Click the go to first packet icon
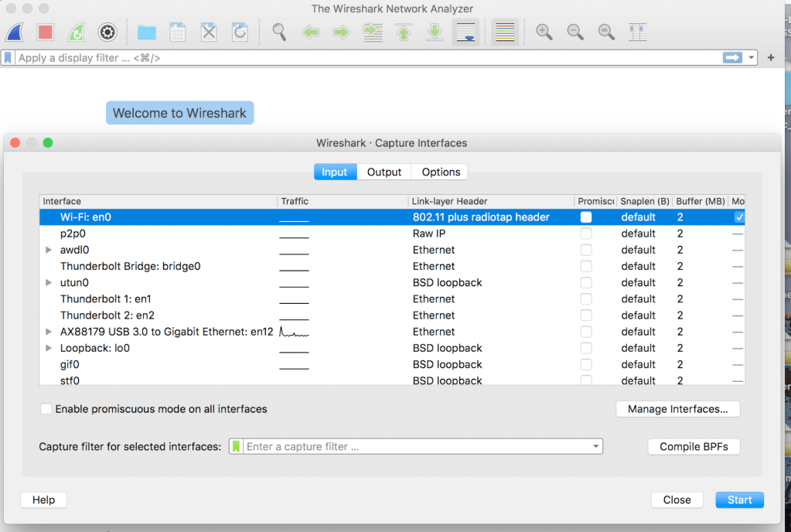 coord(403,32)
